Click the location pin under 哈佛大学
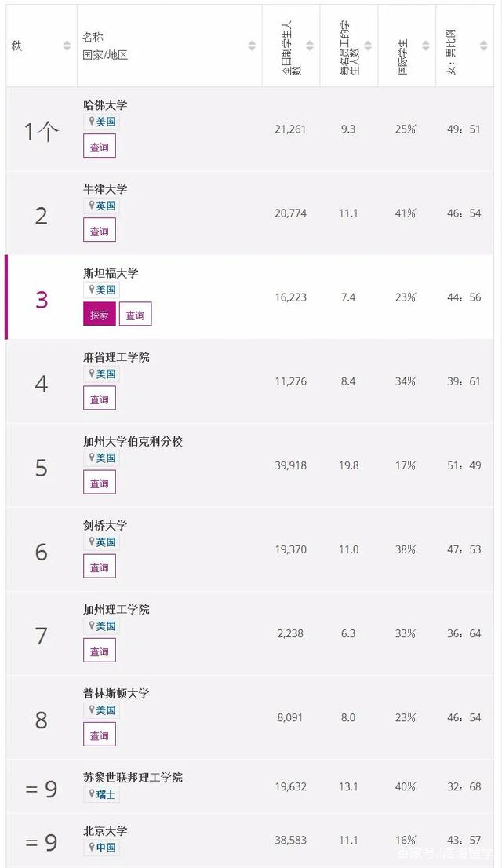Image resolution: width=502 pixels, height=868 pixels. click(x=91, y=122)
